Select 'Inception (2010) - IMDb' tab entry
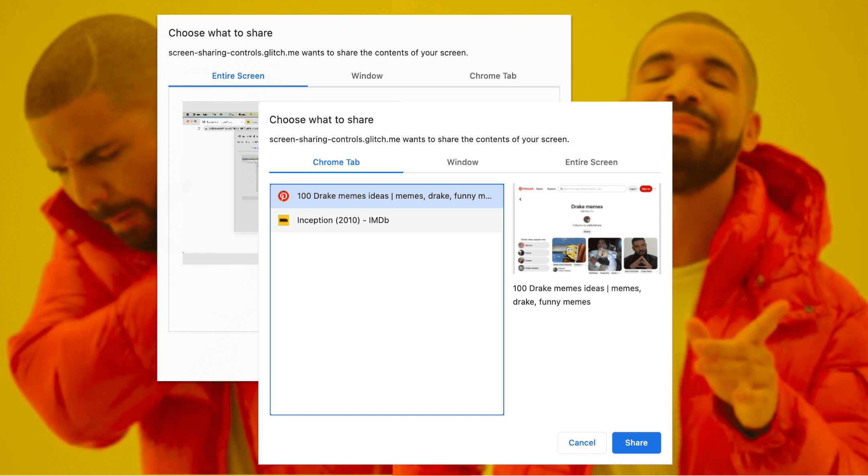Screen dimensions: 868x476 (387, 220)
